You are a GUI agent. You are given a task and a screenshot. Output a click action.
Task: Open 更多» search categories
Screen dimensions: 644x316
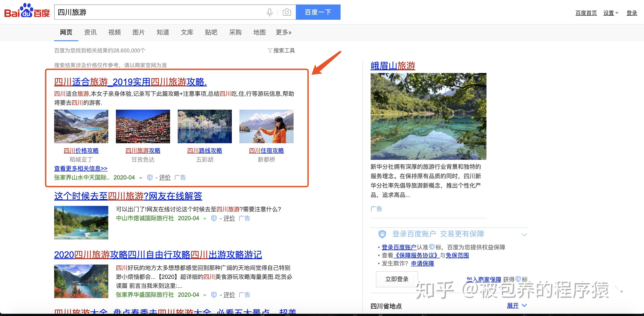(284, 32)
